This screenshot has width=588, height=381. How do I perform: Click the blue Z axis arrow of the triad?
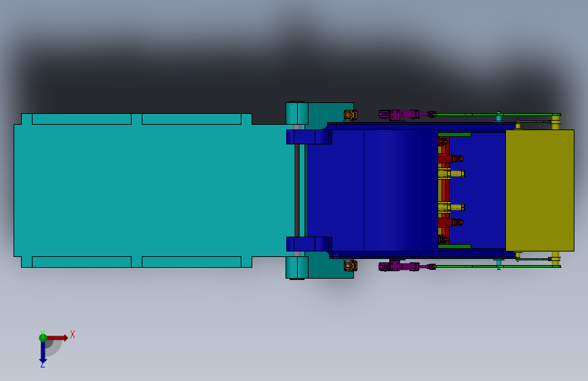43,353
